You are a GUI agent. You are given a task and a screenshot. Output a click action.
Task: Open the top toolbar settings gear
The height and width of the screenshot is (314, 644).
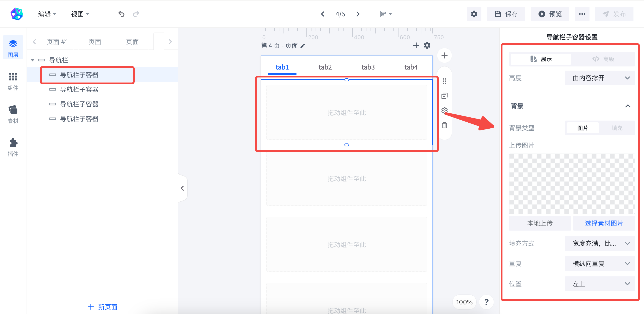click(x=474, y=14)
